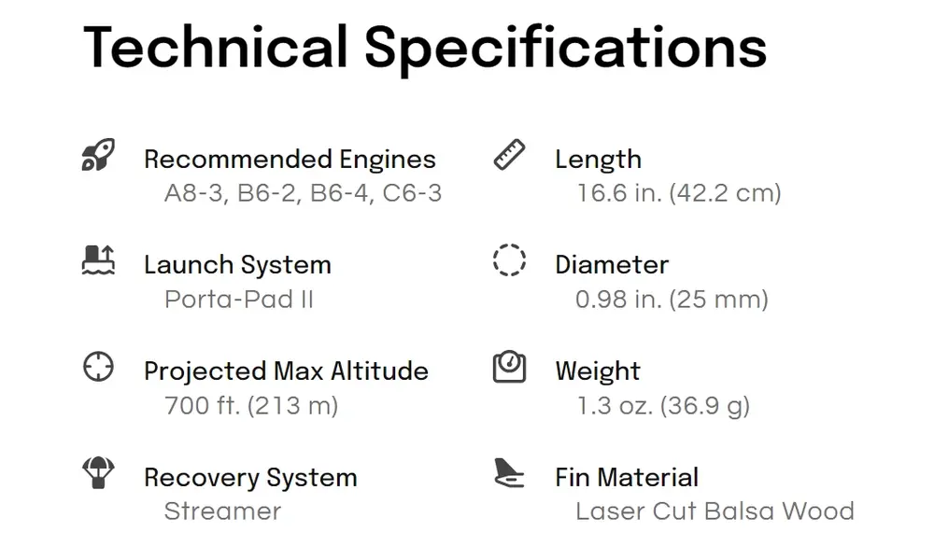This screenshot has width=934, height=560.
Task: Click the ruler icon next to Length
Action: (x=509, y=155)
